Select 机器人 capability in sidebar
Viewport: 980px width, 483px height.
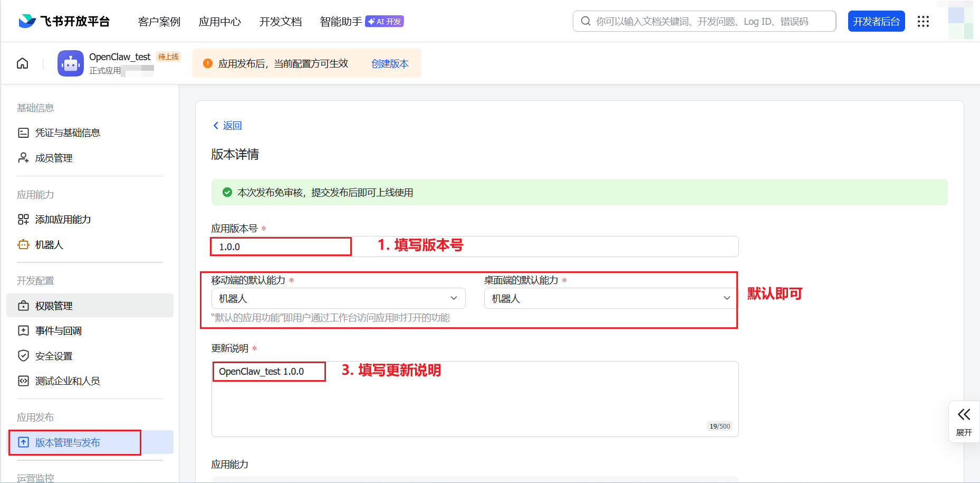(x=49, y=244)
